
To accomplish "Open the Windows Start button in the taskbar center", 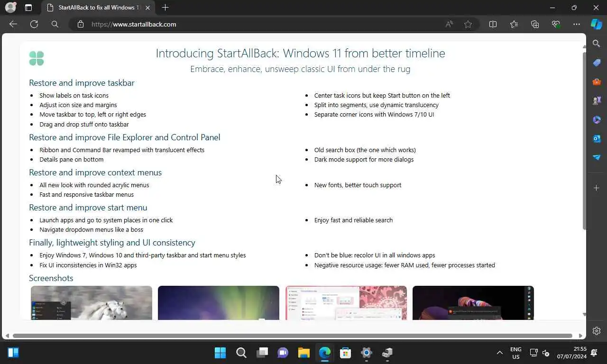I will [x=220, y=353].
